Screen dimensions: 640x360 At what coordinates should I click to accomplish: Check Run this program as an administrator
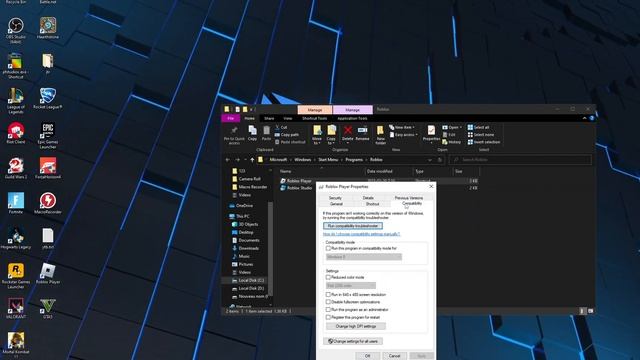coord(328,310)
